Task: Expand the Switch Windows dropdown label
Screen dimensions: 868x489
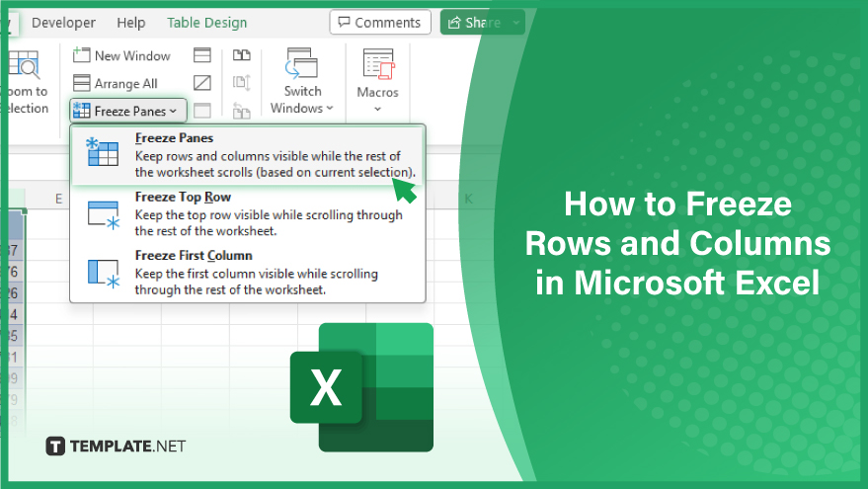Action: tap(302, 108)
